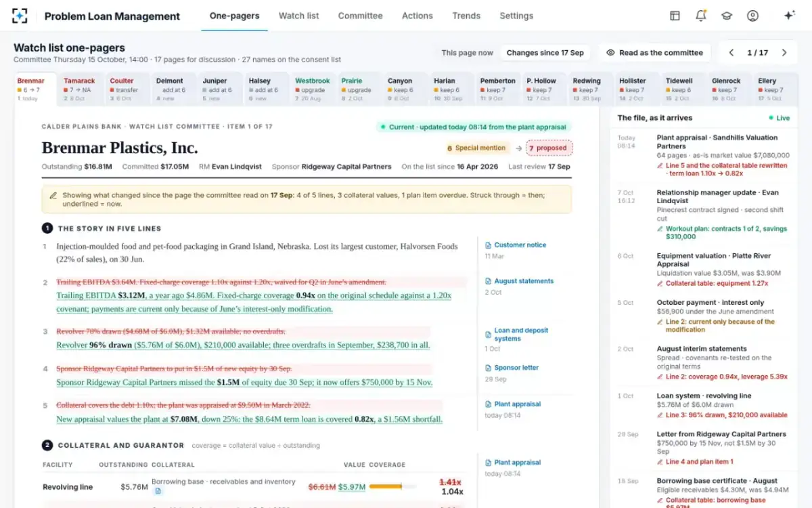Click the document icon beside Loan and deposit systems
The height and width of the screenshot is (508, 812).
pos(489,335)
